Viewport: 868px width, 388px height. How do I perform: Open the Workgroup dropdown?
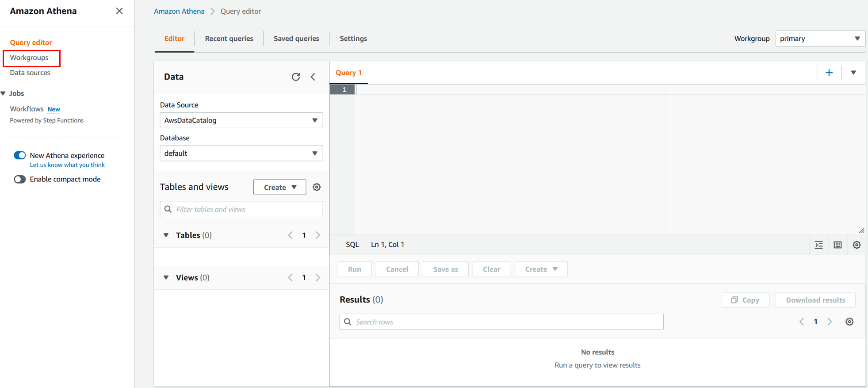[820, 38]
